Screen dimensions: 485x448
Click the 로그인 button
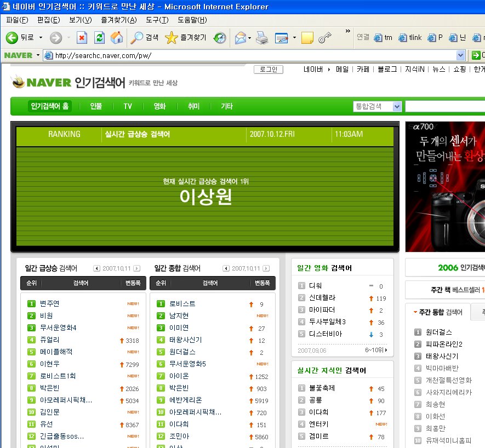click(x=268, y=70)
